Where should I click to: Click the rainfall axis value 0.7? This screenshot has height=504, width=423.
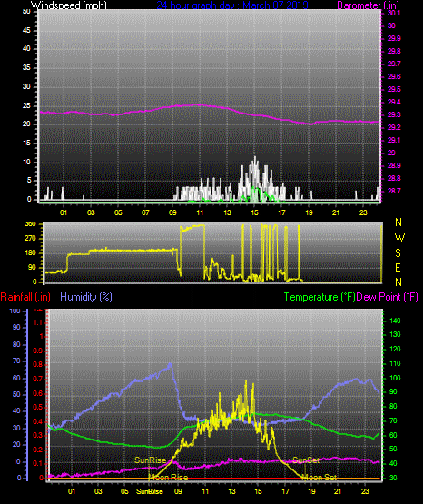point(37,379)
